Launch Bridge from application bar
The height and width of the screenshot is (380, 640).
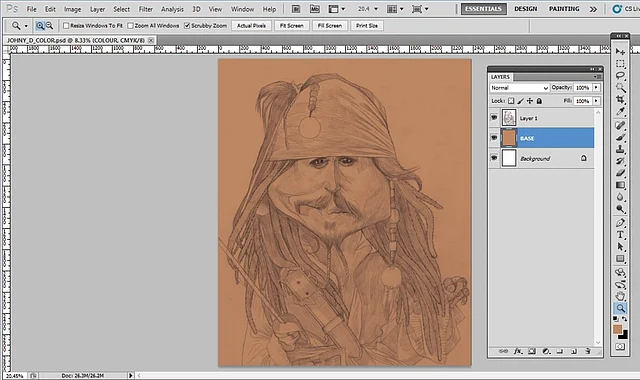click(296, 9)
